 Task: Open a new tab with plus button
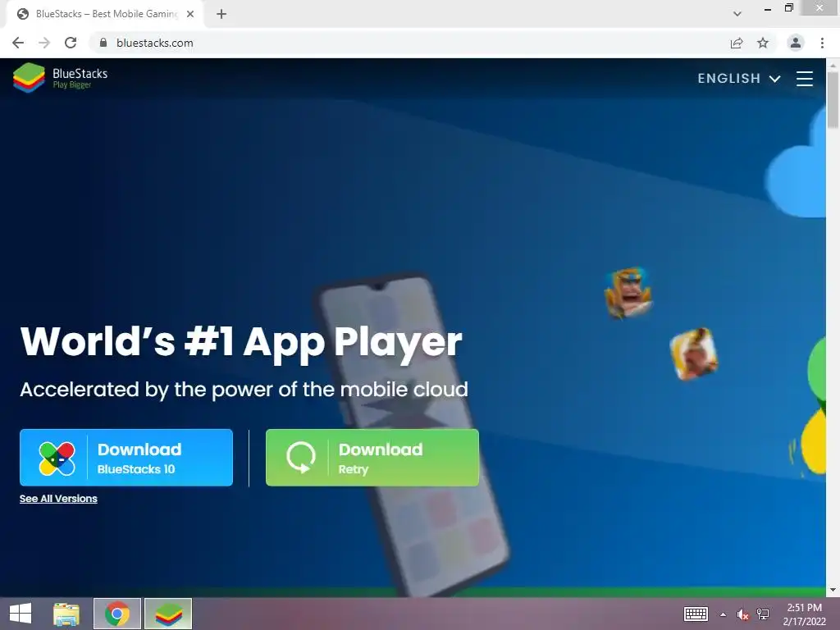[x=221, y=14]
